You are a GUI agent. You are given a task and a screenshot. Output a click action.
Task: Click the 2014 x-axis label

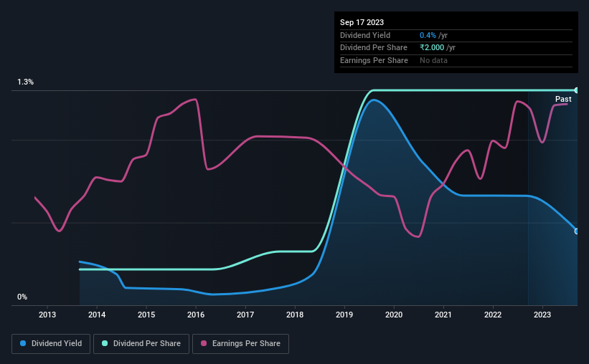97,315
